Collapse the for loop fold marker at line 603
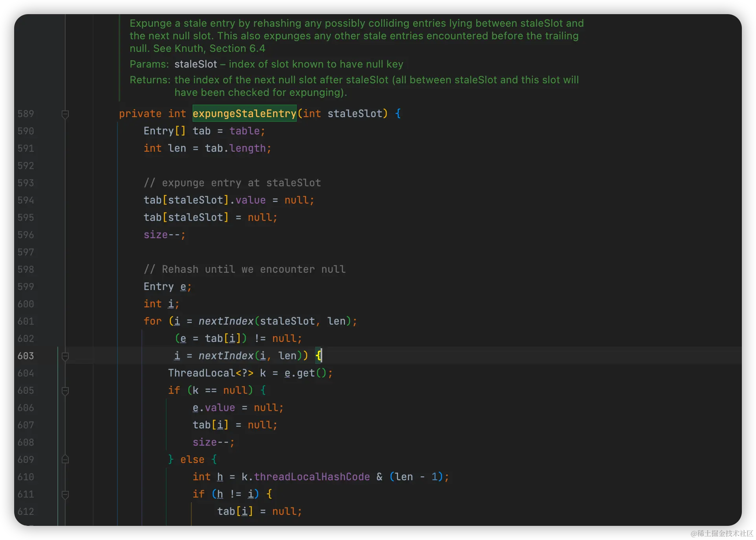This screenshot has height=540, width=756. 65,356
